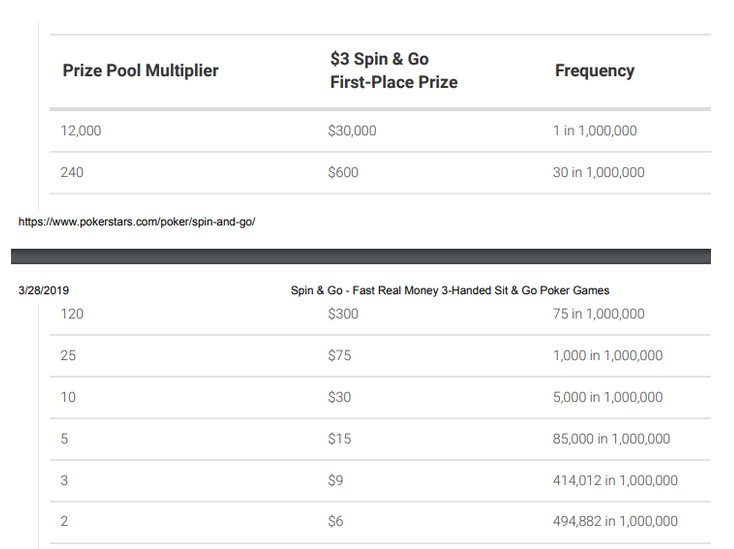Image resolution: width=734 pixels, height=549 pixels.
Task: Select the $9 prize cell
Action: click(336, 480)
